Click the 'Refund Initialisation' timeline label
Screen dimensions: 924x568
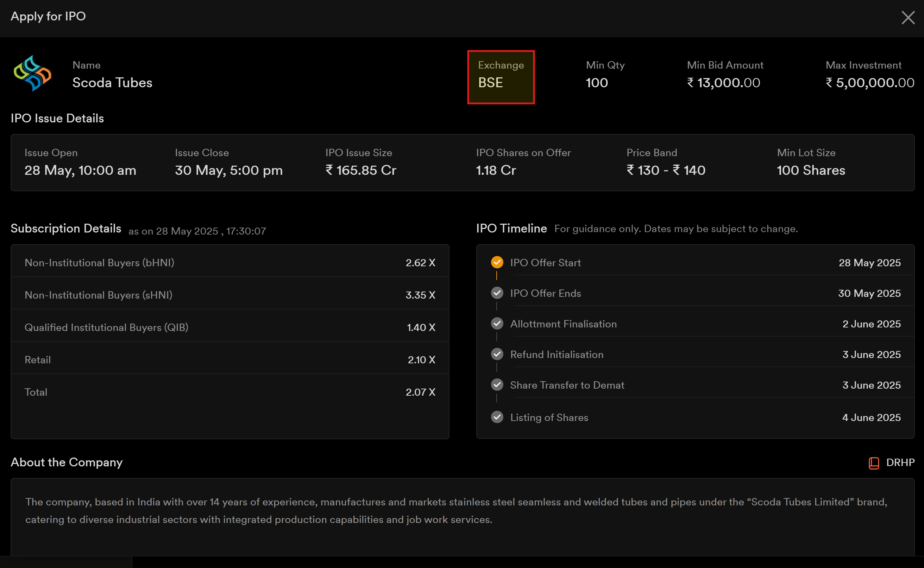click(x=557, y=354)
